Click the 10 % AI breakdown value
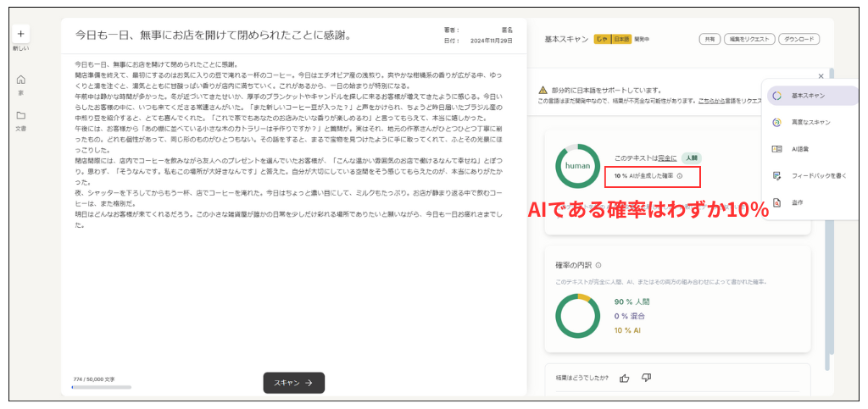The height and width of the screenshot is (409, 868). tap(628, 330)
